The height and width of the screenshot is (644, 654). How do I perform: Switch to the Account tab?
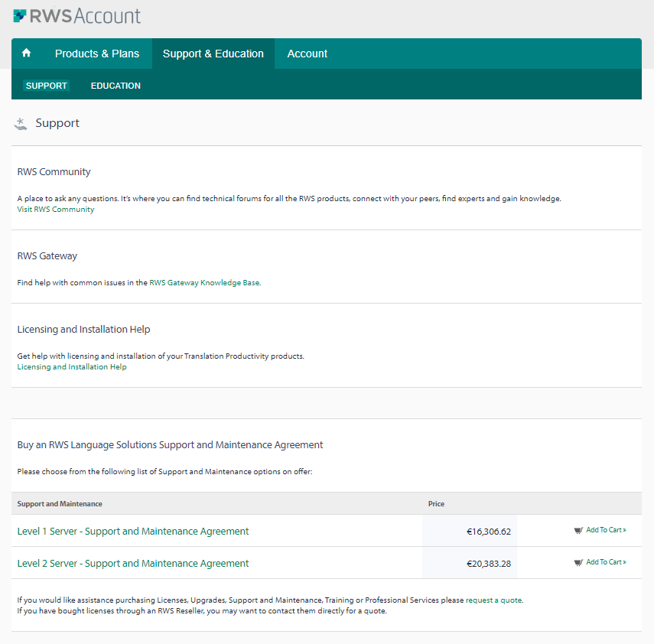307,54
